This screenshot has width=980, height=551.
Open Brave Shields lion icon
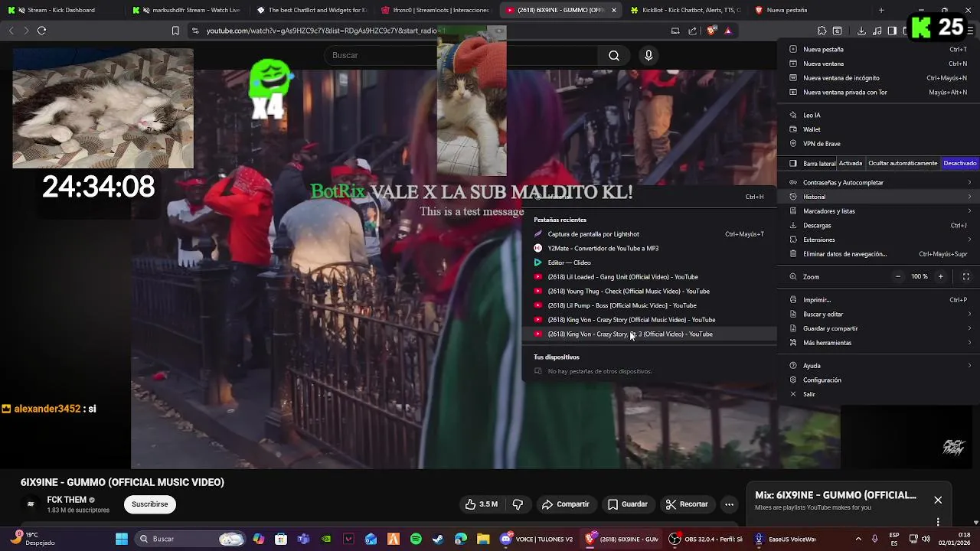(712, 31)
